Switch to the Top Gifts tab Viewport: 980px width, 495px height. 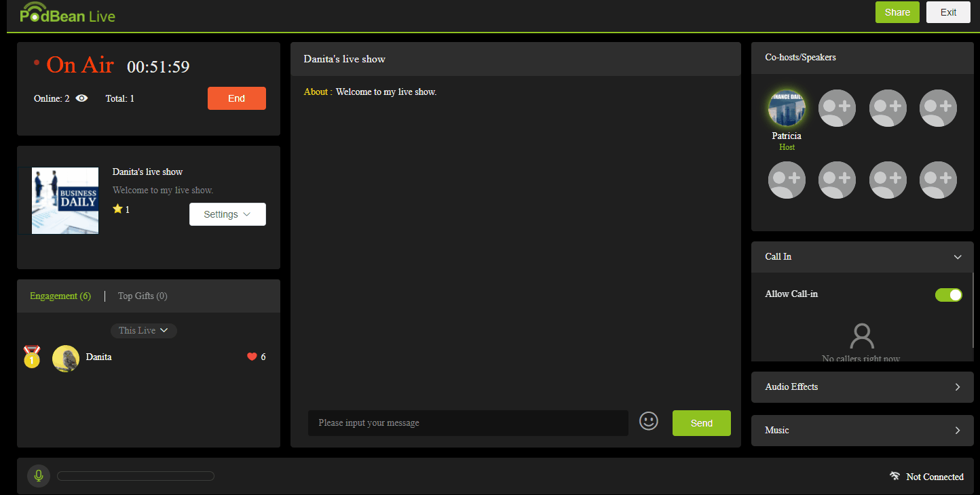(x=142, y=295)
